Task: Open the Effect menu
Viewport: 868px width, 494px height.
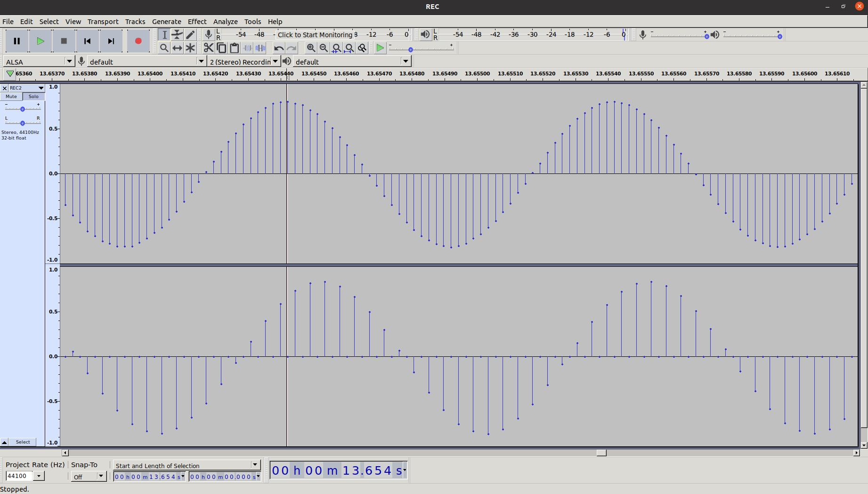Action: [x=197, y=22]
